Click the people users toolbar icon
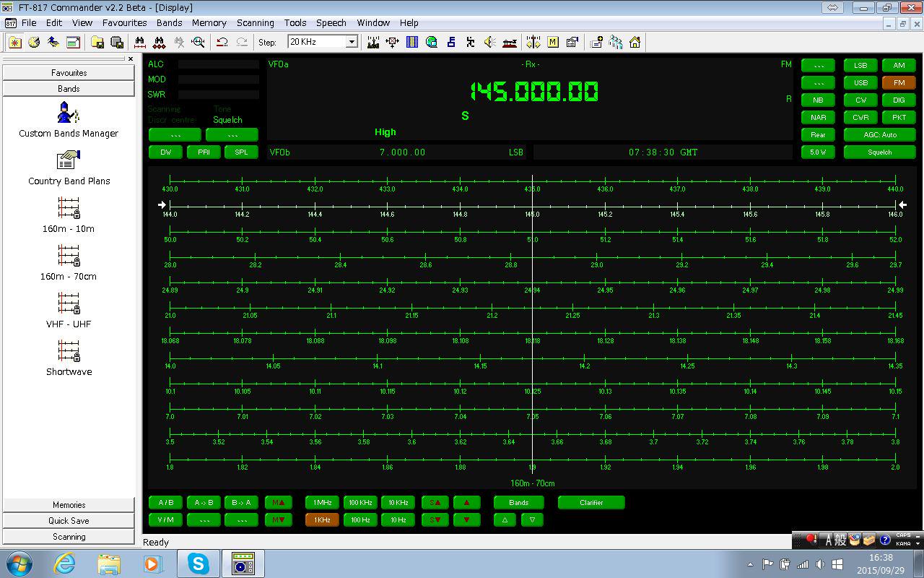Image resolution: width=924 pixels, height=578 pixels. tap(616, 43)
